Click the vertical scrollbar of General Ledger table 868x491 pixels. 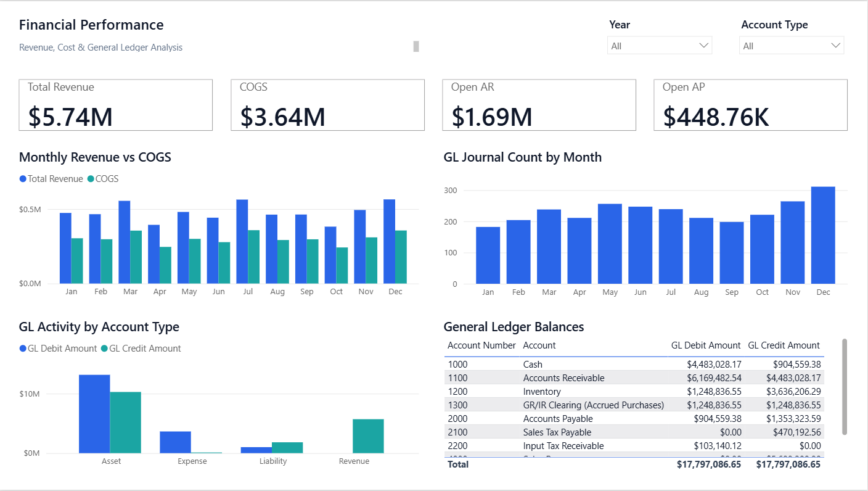tap(845, 386)
